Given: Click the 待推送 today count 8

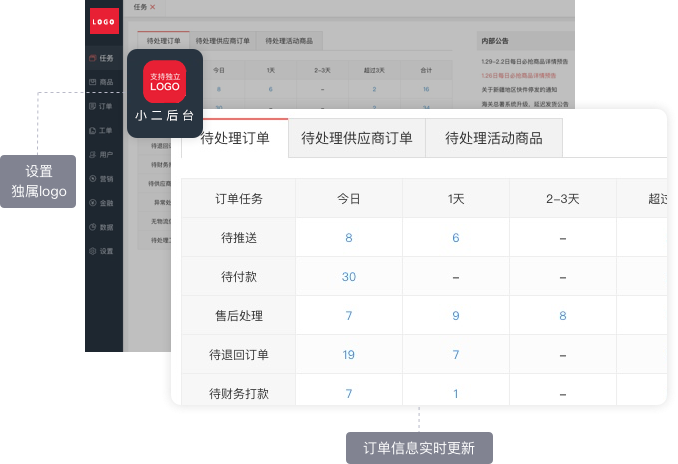Looking at the screenshot, I should point(348,238).
